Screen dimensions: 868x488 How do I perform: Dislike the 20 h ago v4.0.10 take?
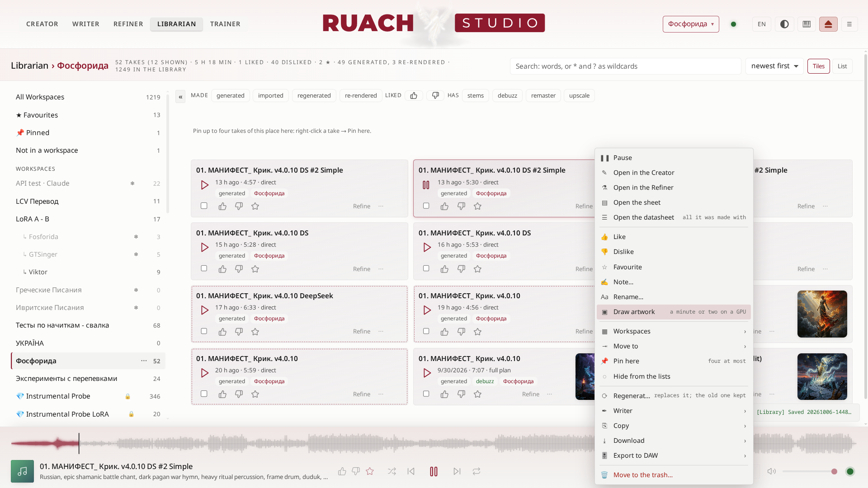pyautogui.click(x=239, y=394)
